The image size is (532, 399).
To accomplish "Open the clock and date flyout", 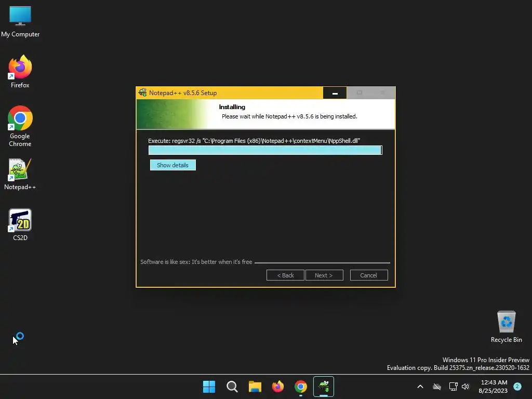I will click(x=494, y=387).
